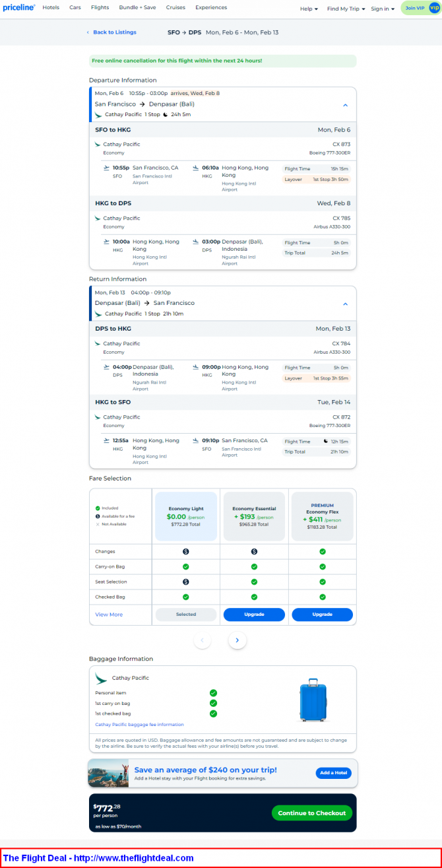Click Carry-on Bag check under Economy Essential
Image resolution: width=442 pixels, height=868 pixels.
pyautogui.click(x=254, y=566)
